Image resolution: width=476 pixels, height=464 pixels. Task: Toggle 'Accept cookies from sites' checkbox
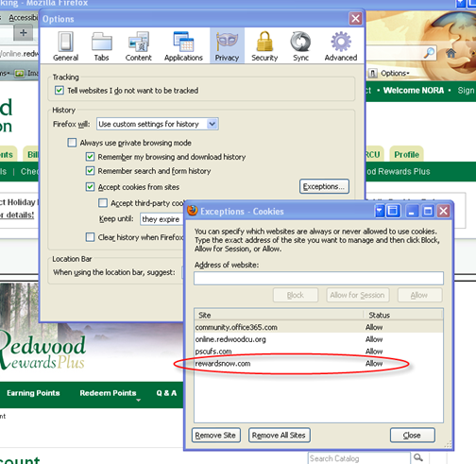90,187
